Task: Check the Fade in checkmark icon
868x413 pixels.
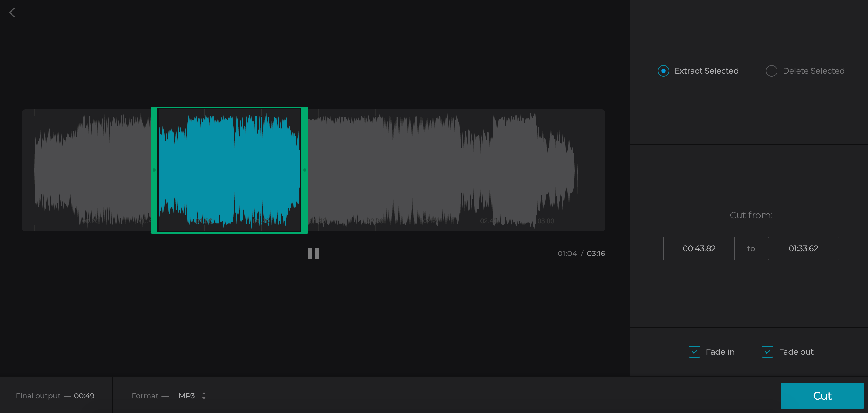Action: coord(694,352)
